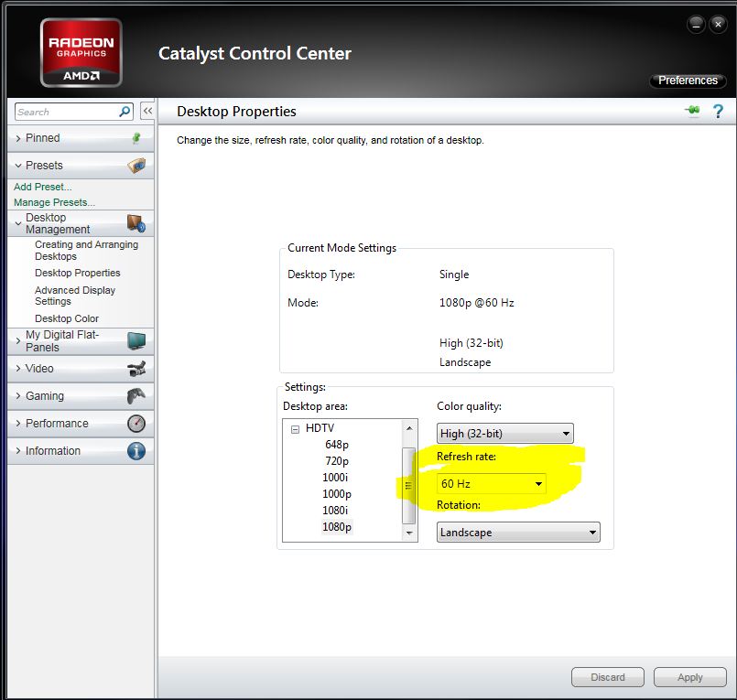Click the Desktop Management category icon
This screenshot has height=700, width=737.
(136, 223)
